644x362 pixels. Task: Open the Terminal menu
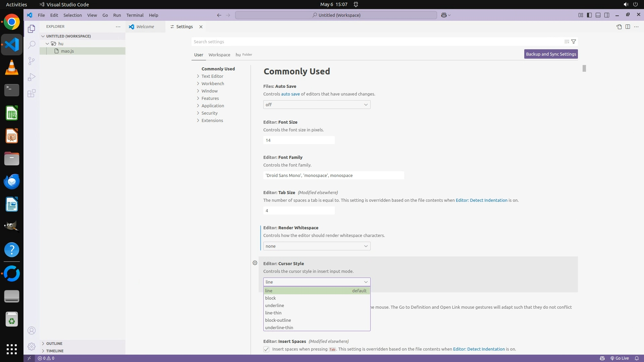[135, 15]
